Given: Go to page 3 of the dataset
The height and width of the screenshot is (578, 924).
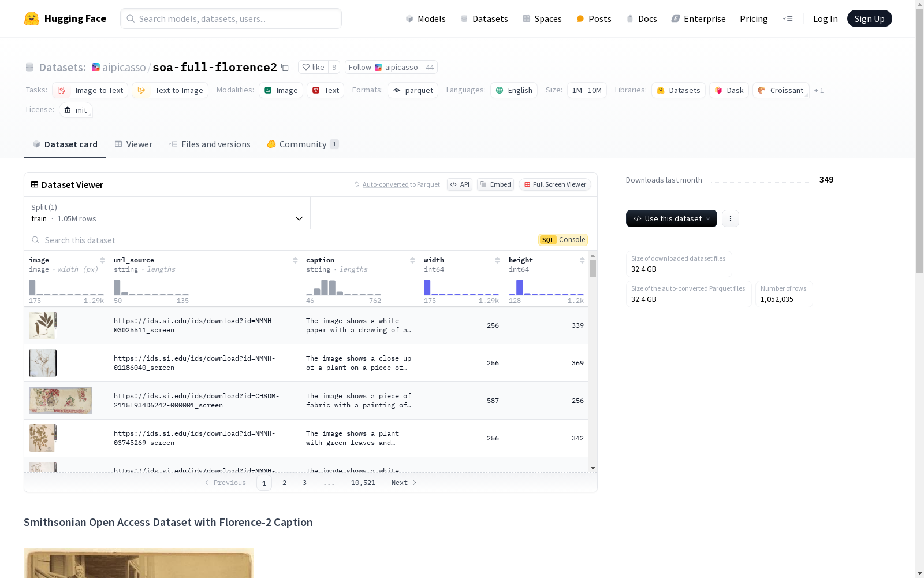Looking at the screenshot, I should 304,483.
